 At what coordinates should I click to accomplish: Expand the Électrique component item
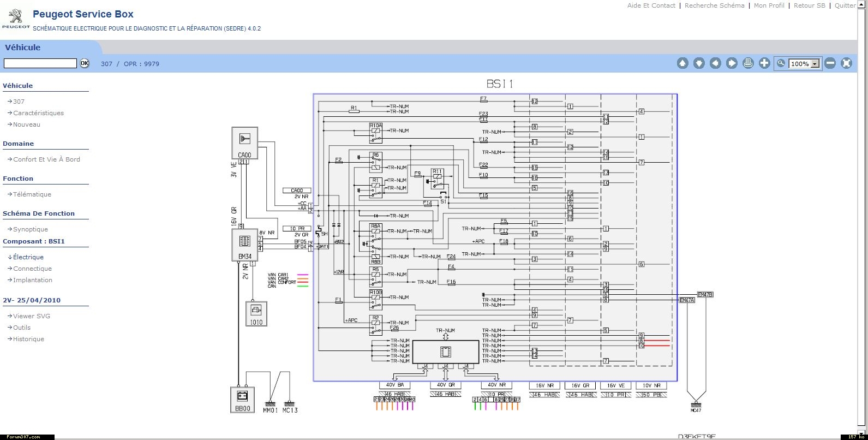point(28,257)
